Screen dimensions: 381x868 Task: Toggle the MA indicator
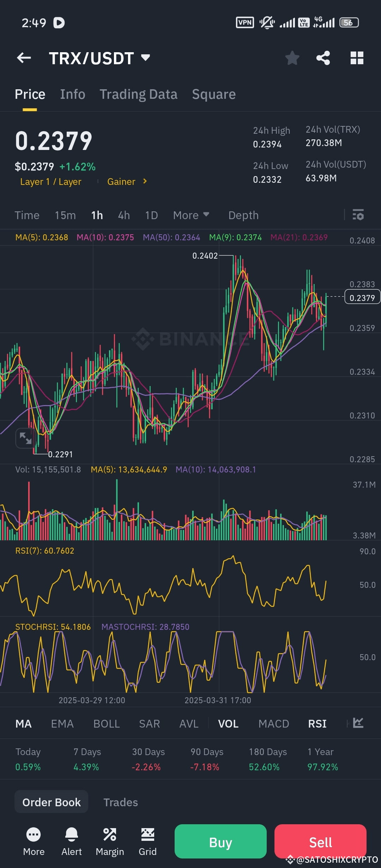tap(24, 724)
